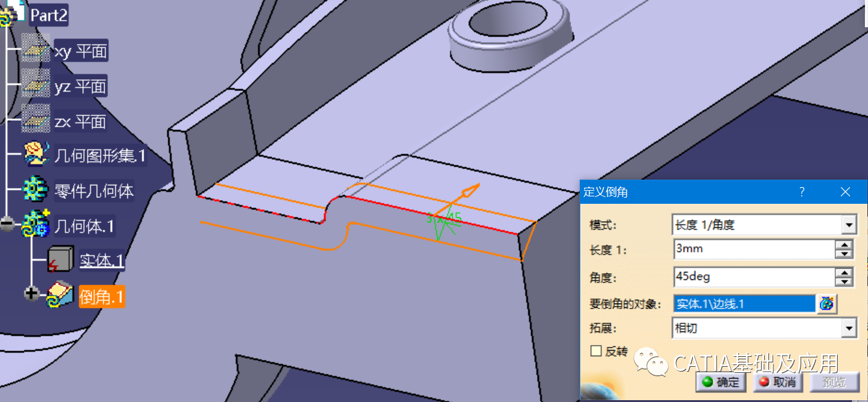Enable the 反转 reverse checkbox
The height and width of the screenshot is (402, 868).
tap(596, 351)
